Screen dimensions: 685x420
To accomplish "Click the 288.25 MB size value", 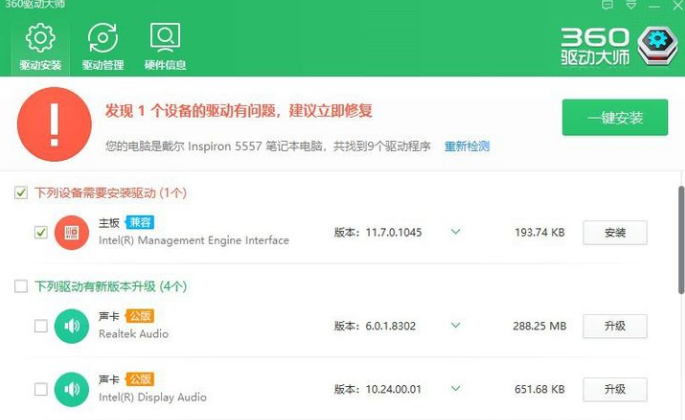I will tap(540, 326).
